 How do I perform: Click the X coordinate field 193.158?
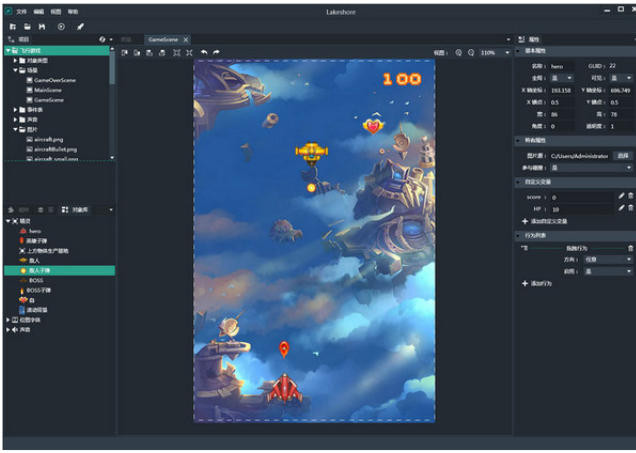(x=561, y=90)
